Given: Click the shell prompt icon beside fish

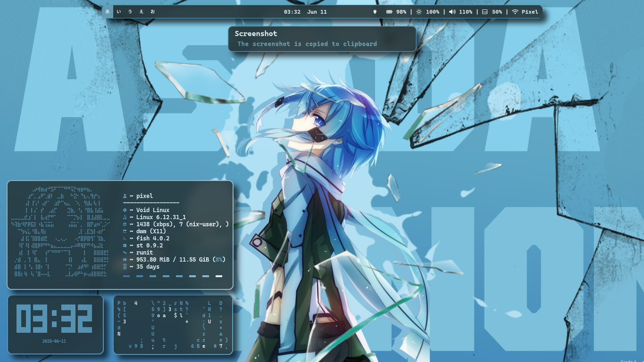Looking at the screenshot, I should (125, 239).
